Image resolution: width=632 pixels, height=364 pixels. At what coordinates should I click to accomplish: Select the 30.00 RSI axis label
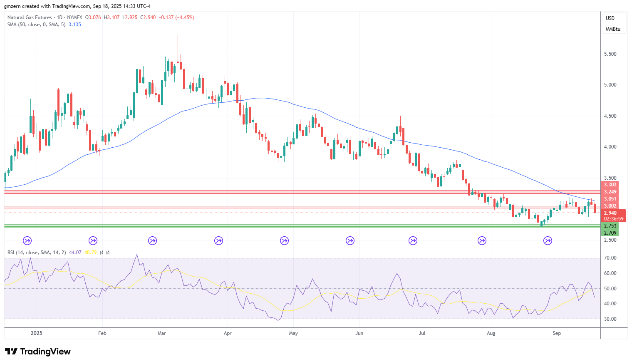[610, 319]
